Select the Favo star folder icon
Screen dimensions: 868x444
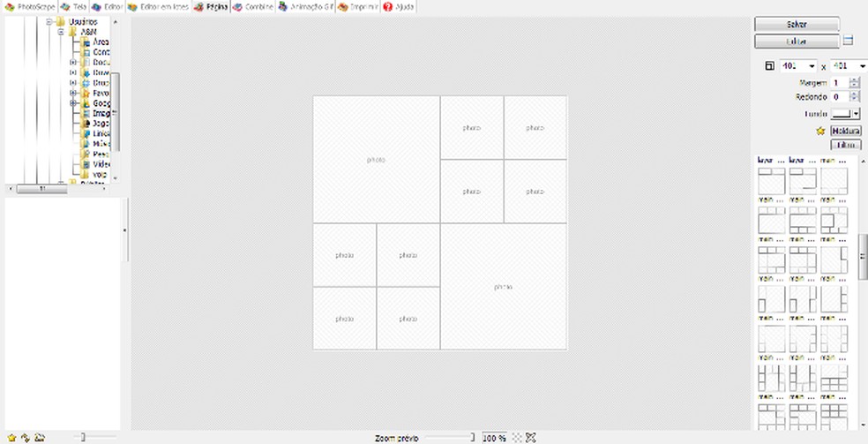[86, 93]
